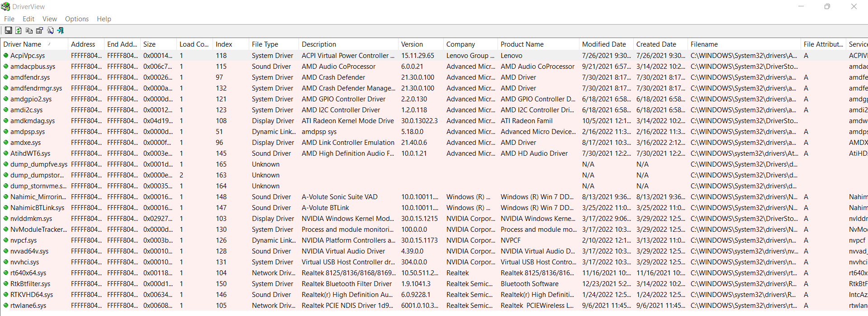This screenshot has height=316, width=868.
Task: Click the version 30.0.13022.3 cell
Action: point(419,121)
